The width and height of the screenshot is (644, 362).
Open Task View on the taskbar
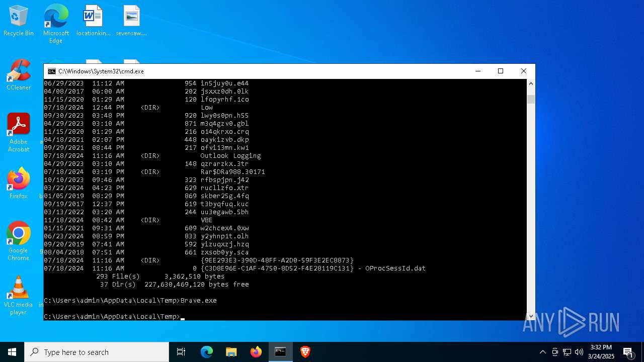[x=181, y=352]
